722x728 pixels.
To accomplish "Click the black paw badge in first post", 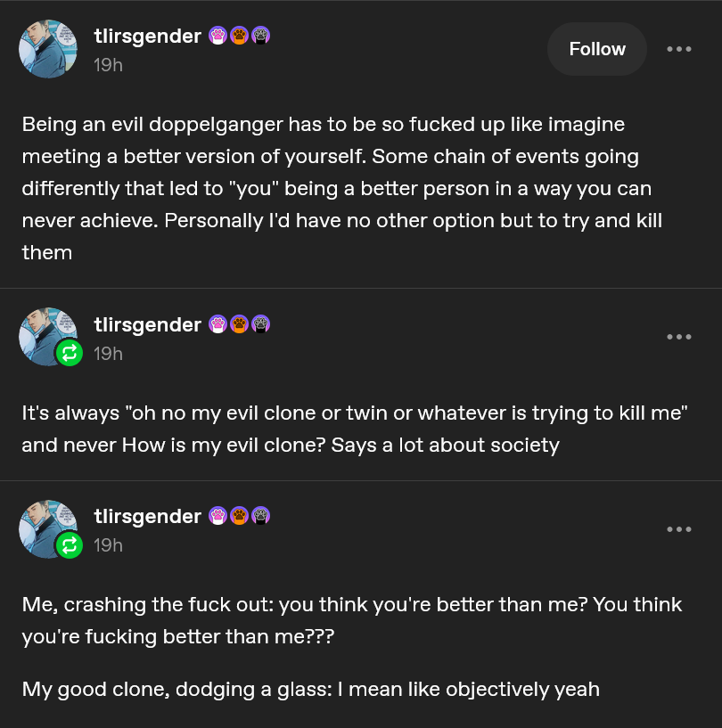I will 260,36.
